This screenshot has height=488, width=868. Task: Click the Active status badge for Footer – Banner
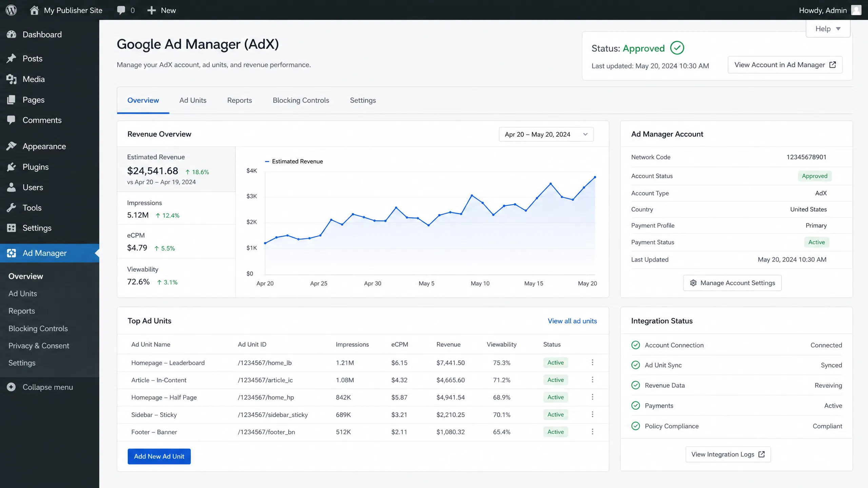[x=555, y=432]
